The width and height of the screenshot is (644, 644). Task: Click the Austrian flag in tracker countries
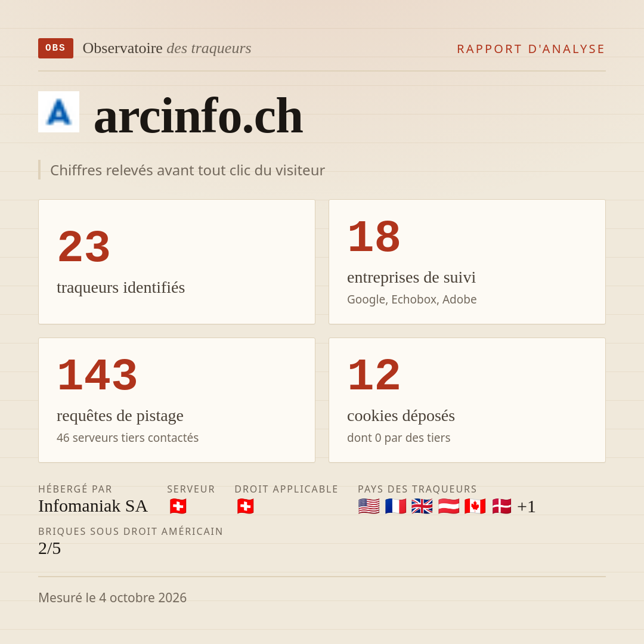(x=448, y=506)
